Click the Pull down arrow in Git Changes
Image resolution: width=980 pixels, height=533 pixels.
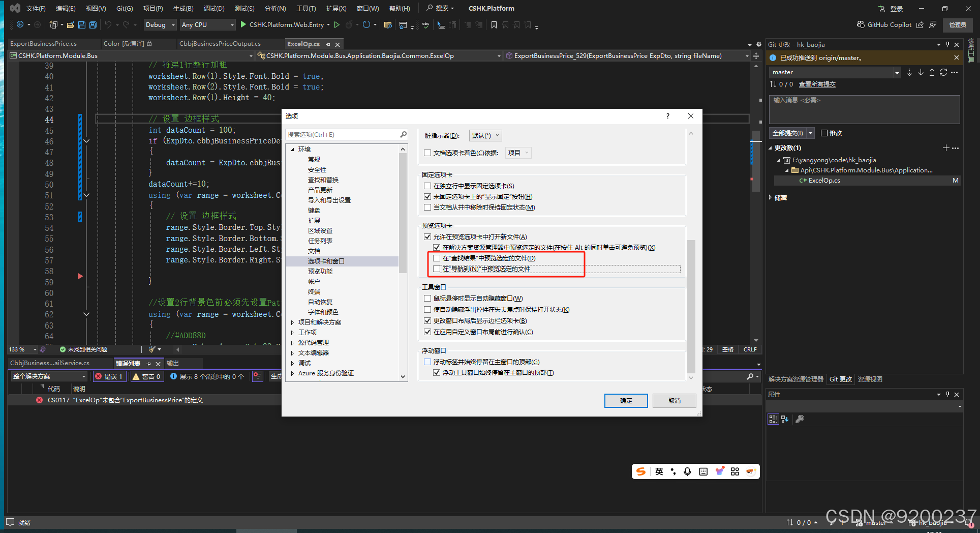click(921, 72)
